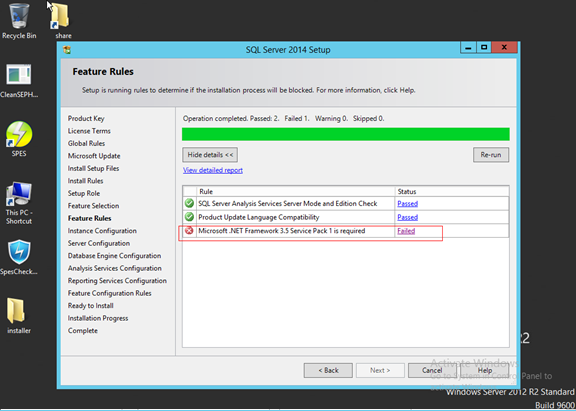
Task: Select Analysis Services Configuration step
Action: 115,268
